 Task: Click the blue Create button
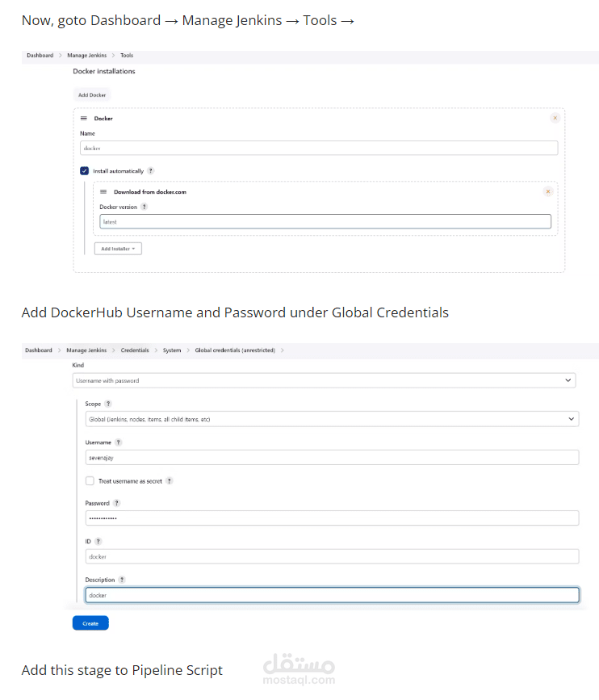pos(90,623)
